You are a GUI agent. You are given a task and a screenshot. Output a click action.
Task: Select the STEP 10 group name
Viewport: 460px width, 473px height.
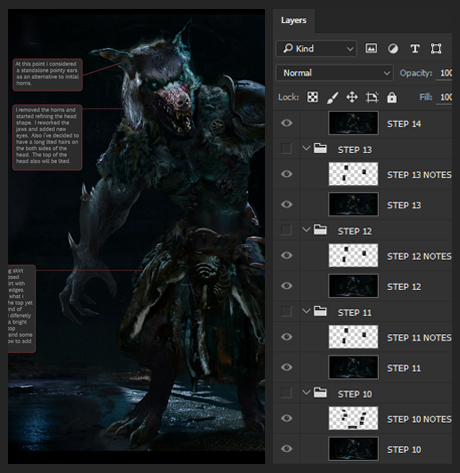click(355, 394)
